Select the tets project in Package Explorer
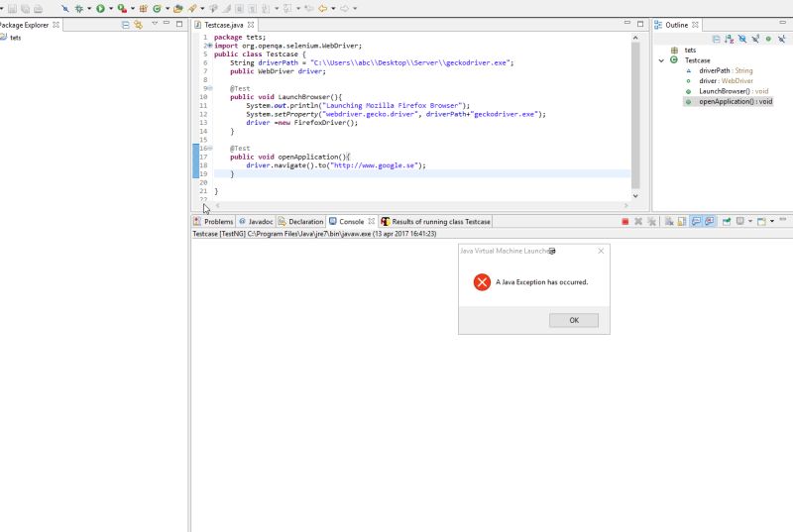Viewport: 793px width, 532px height. (11, 38)
